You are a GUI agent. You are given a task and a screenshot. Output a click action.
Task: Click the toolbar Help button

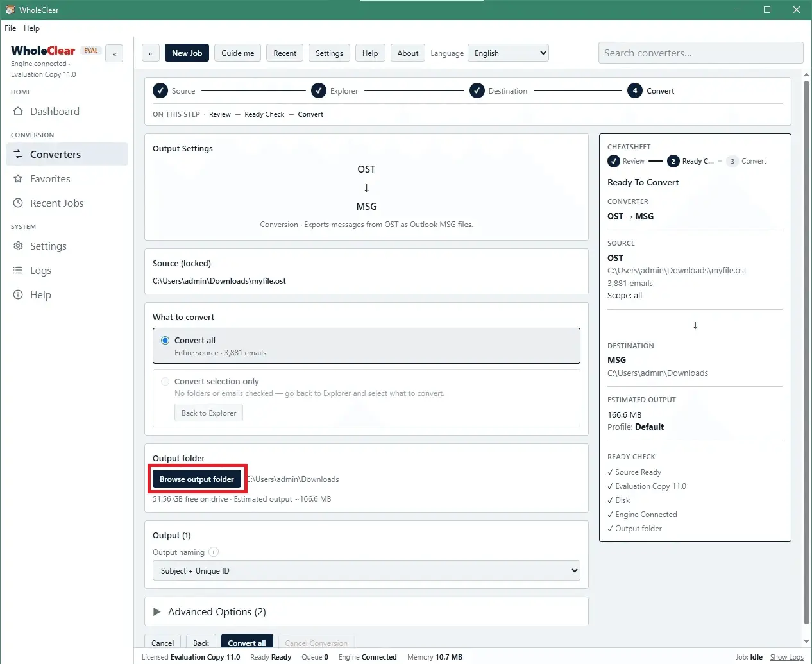coord(370,53)
